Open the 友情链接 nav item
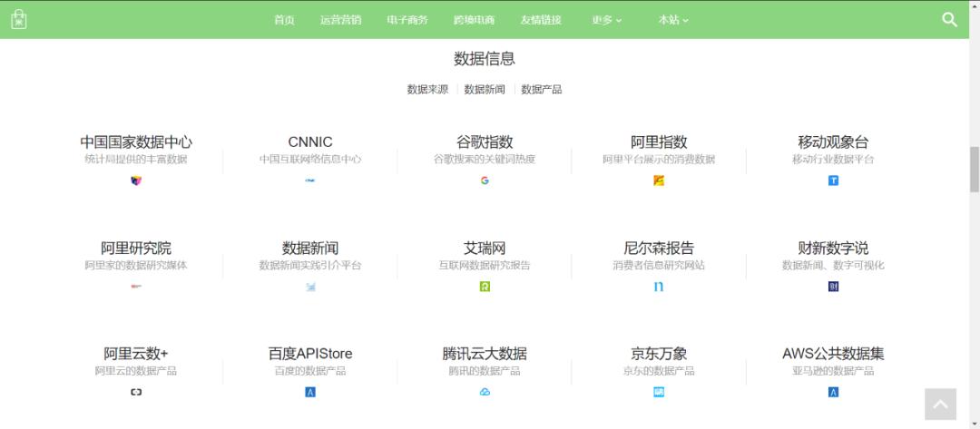 [541, 20]
